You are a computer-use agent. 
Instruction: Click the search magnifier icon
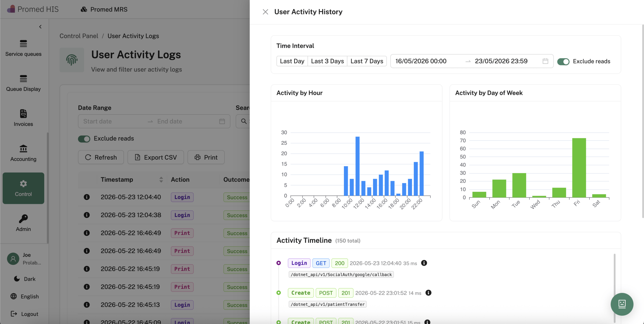coord(244,121)
